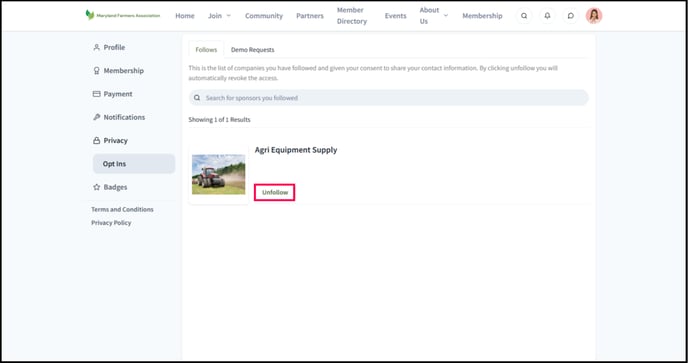The image size is (688, 363).
Task: Unfollow Agri Equipment Supply
Action: click(275, 192)
